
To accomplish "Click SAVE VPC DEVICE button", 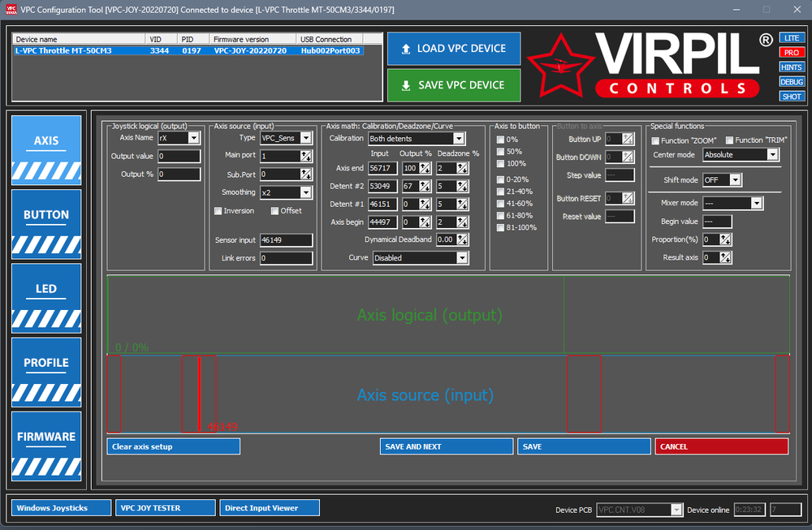I will tap(454, 85).
